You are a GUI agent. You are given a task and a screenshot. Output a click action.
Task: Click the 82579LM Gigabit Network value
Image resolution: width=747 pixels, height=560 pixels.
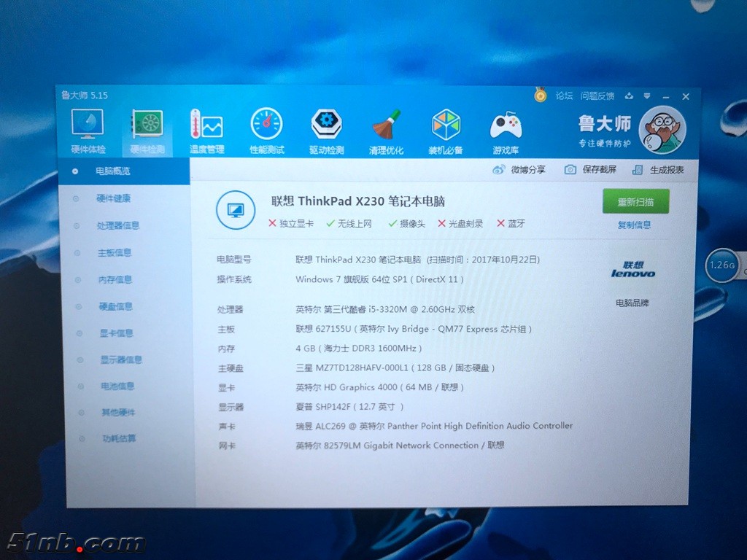pos(401,446)
